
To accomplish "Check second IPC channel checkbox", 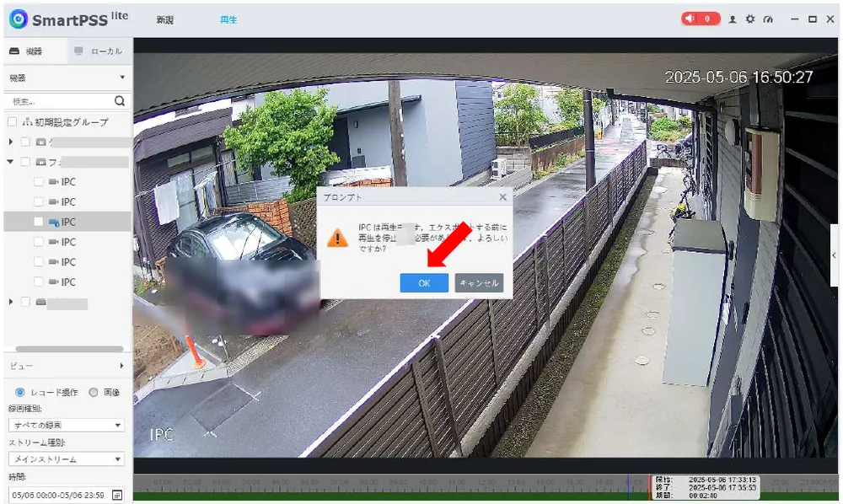I will pos(38,201).
